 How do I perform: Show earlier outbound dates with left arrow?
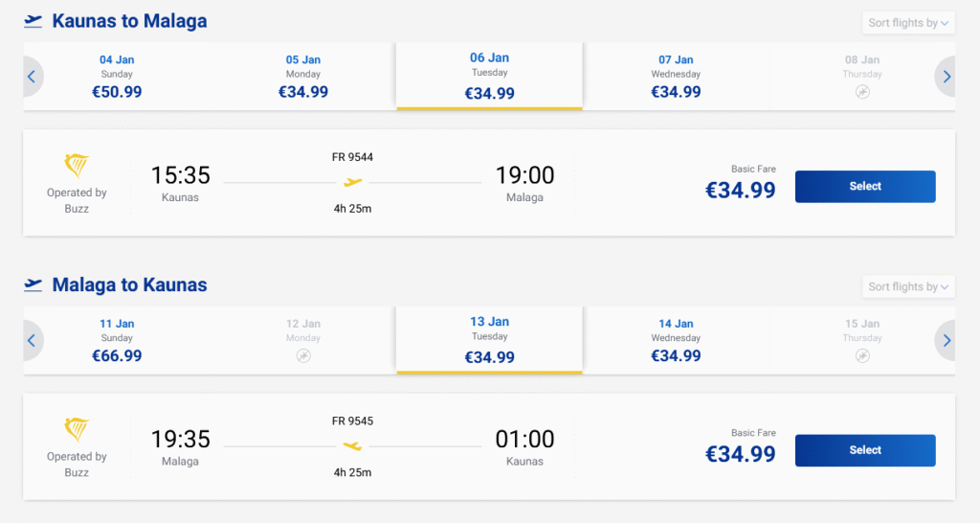32,77
